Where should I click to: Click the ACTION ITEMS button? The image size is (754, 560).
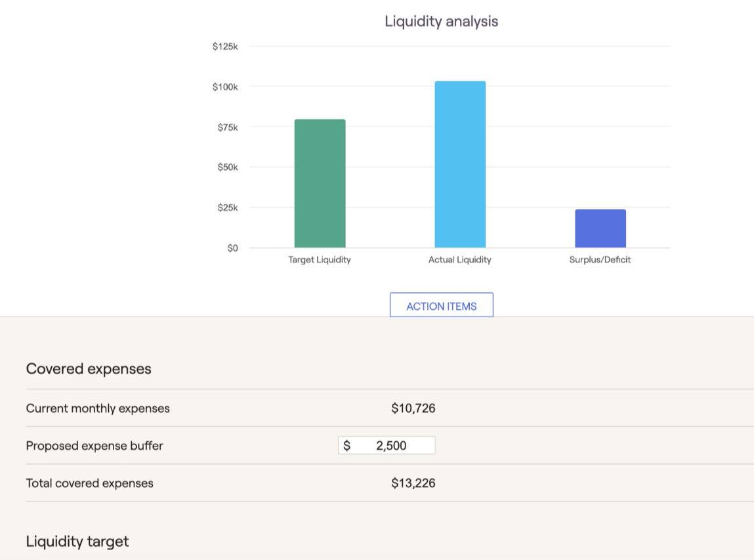pyautogui.click(x=441, y=306)
